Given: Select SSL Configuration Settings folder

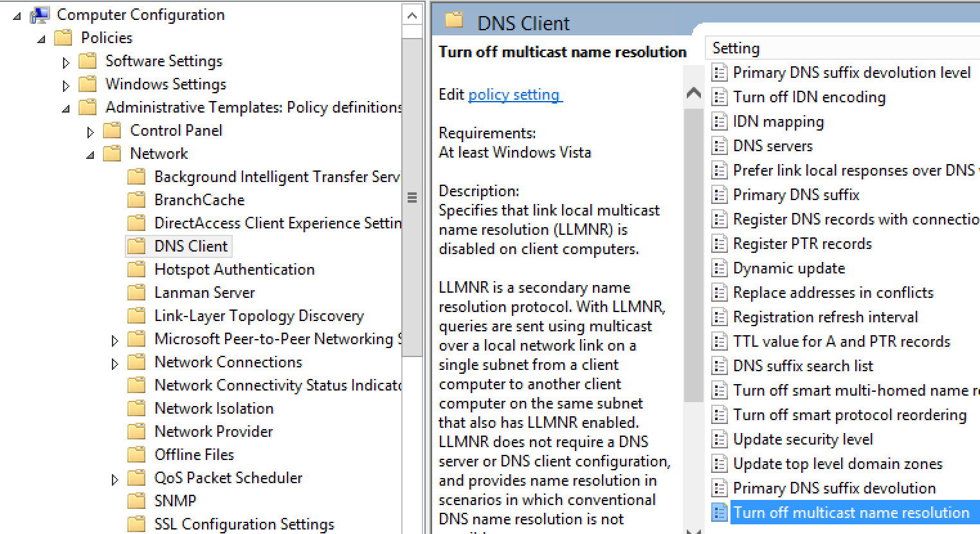Looking at the screenshot, I should tap(244, 524).
